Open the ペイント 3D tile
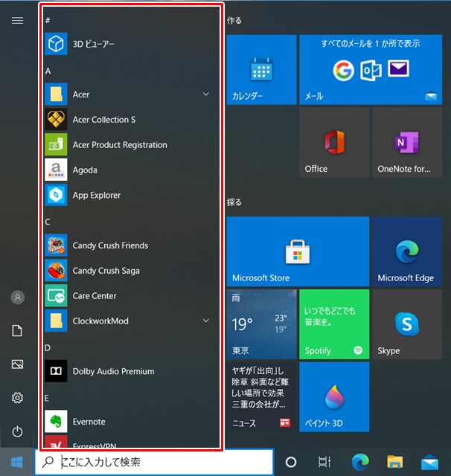 pyautogui.click(x=334, y=396)
